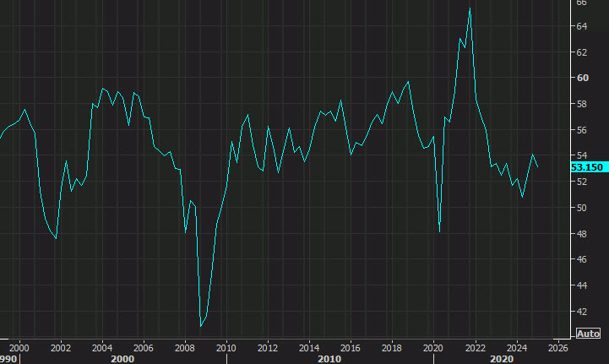Click the 66 value on price axis
Image resolution: width=609 pixels, height=364 pixels.
(582, 3)
